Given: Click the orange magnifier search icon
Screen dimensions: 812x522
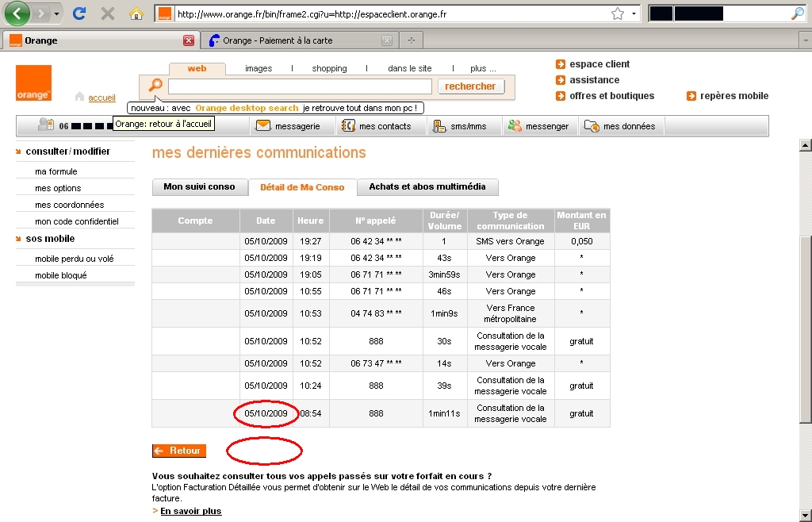Looking at the screenshot, I should (x=155, y=86).
